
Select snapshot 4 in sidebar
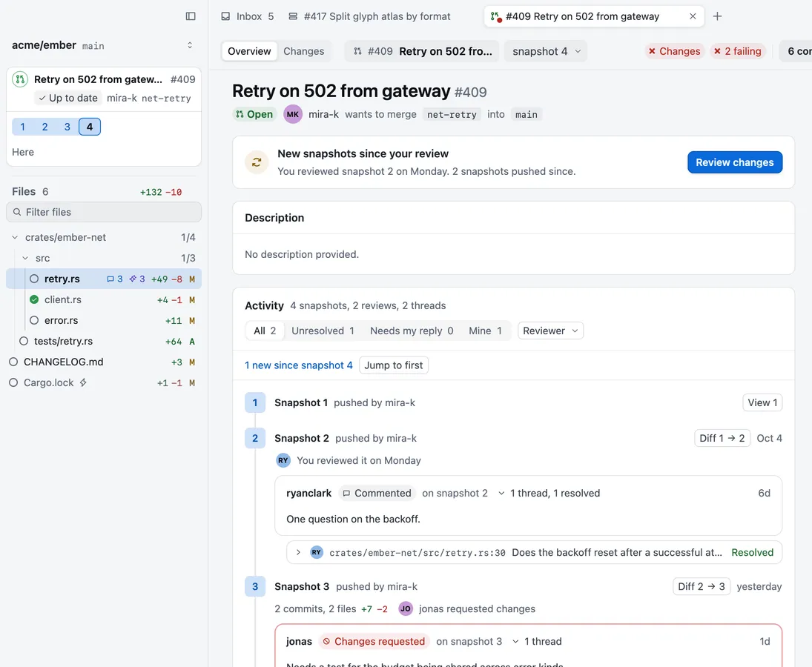(x=90, y=127)
